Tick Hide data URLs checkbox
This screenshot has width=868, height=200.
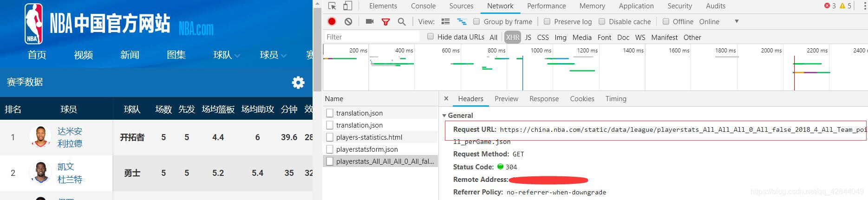430,36
